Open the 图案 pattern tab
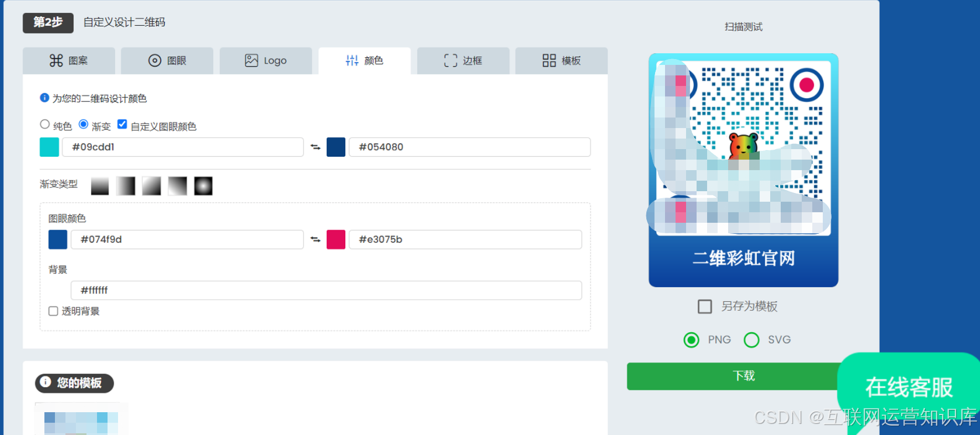 click(x=69, y=61)
